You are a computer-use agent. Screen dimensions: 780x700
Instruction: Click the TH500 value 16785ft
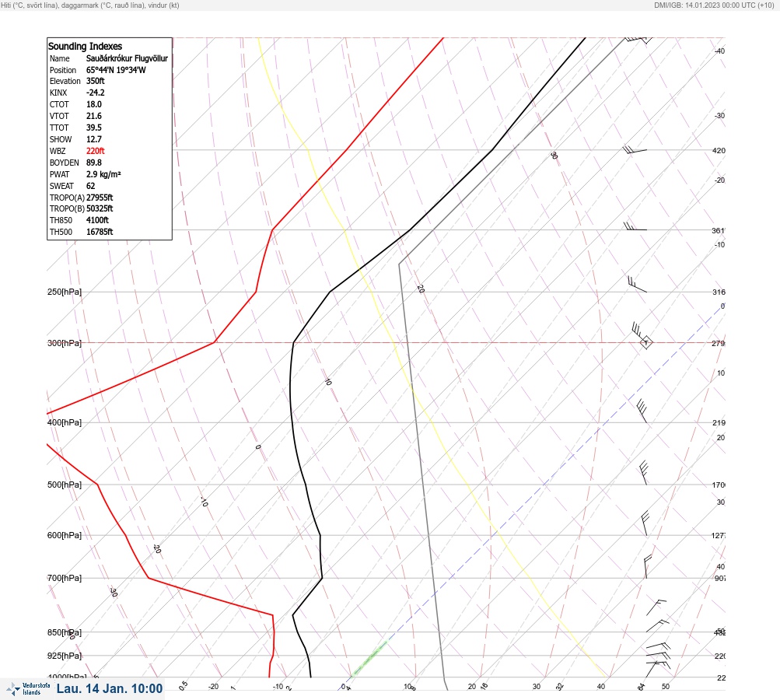100,232
